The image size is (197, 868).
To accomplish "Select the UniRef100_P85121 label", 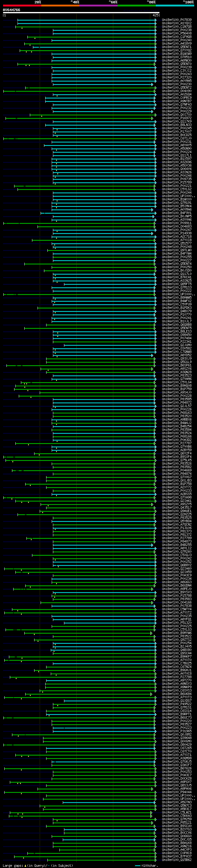I will pos(177,822).
